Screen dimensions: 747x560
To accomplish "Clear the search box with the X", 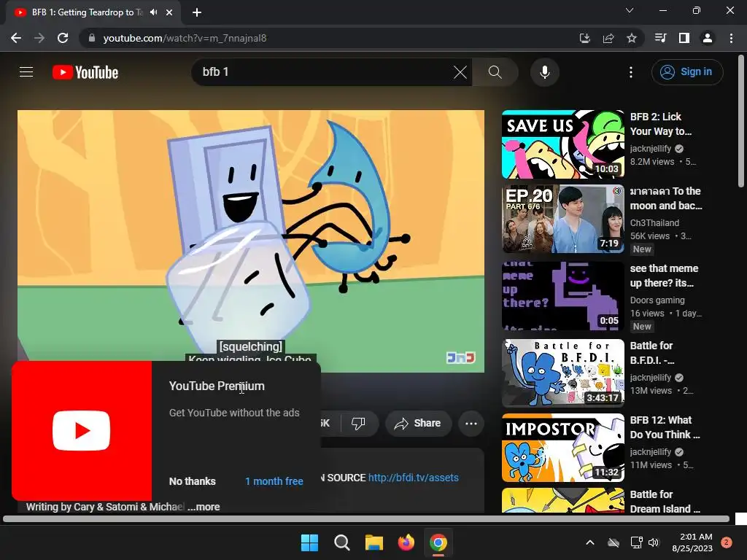I will pyautogui.click(x=460, y=72).
